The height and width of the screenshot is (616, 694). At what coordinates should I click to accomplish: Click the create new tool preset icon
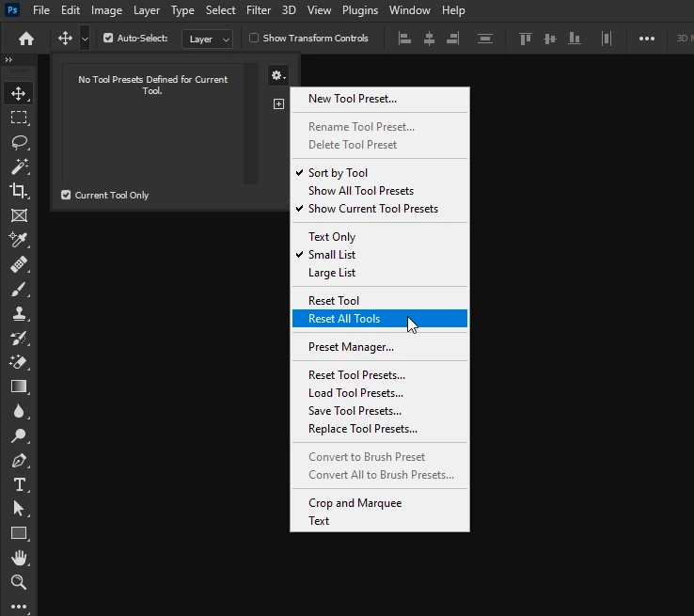pyautogui.click(x=278, y=104)
